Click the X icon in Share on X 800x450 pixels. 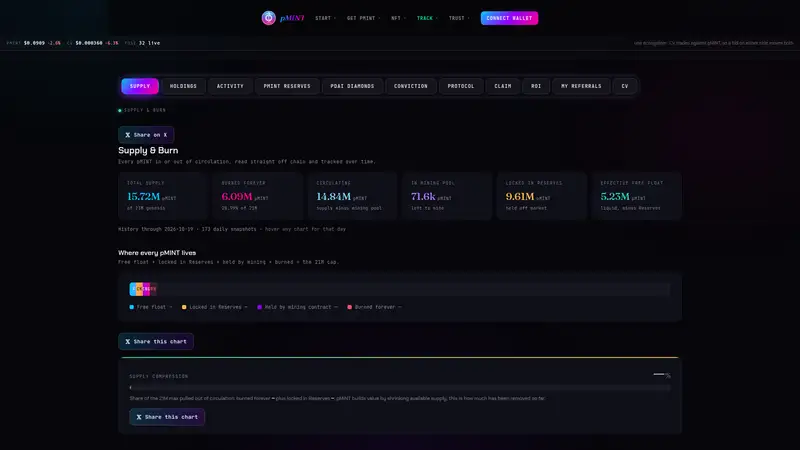128,135
